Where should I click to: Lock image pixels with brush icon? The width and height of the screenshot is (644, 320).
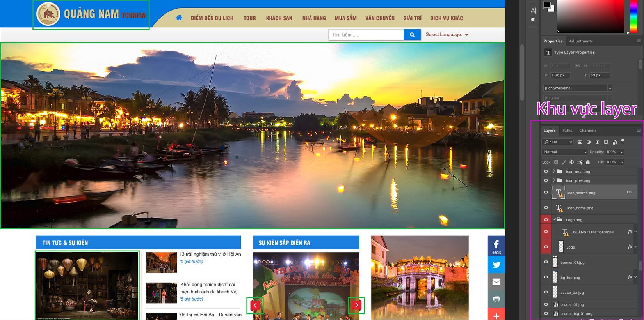564,162
